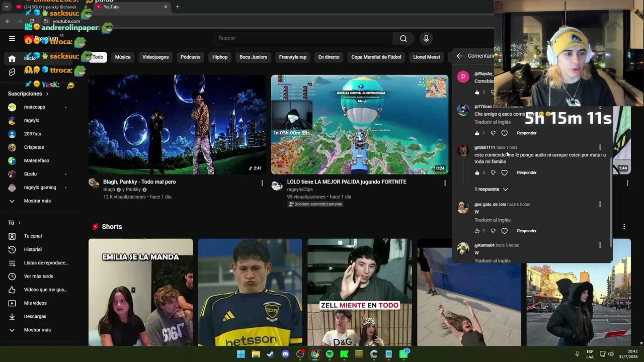The width and height of the screenshot is (644, 362).
Task: Open Spotify from the taskbar
Action: (x=330, y=354)
